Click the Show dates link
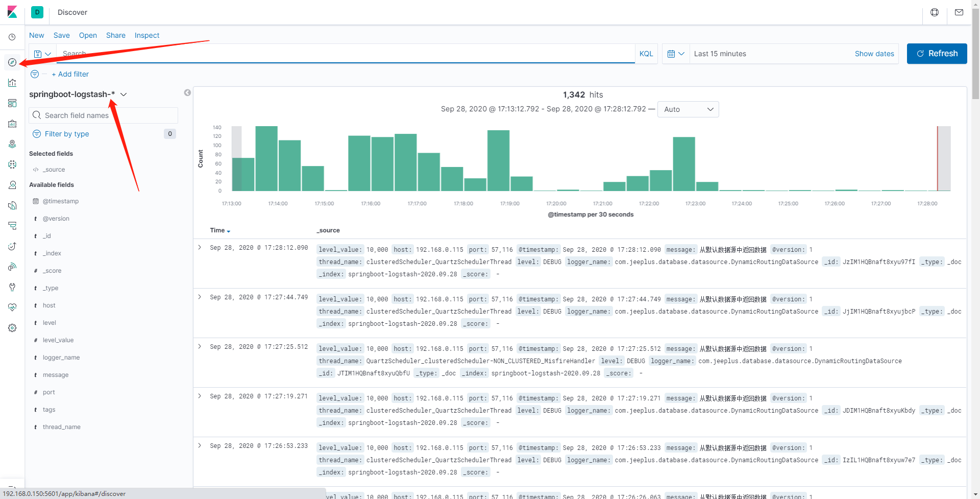 pos(874,54)
